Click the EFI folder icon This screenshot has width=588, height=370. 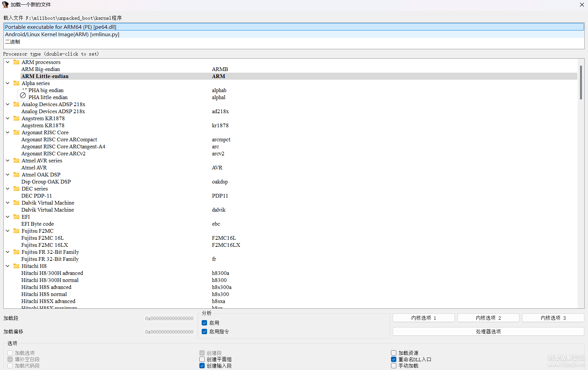coord(16,217)
